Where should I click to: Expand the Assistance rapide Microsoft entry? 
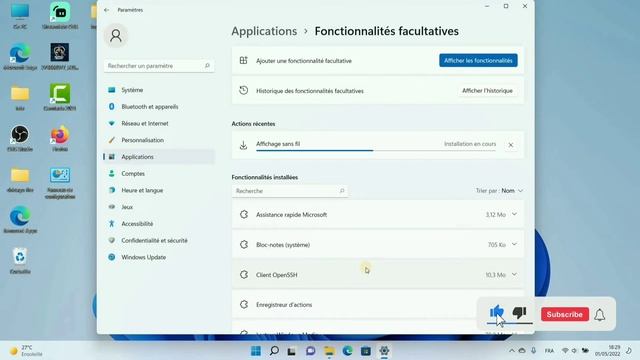(x=514, y=214)
